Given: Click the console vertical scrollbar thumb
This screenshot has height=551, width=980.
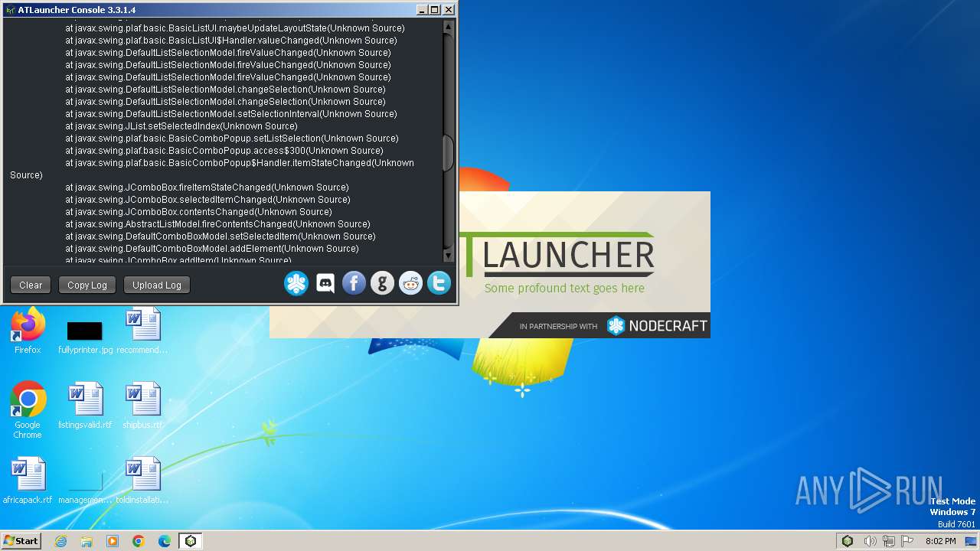Looking at the screenshot, I should tap(449, 153).
